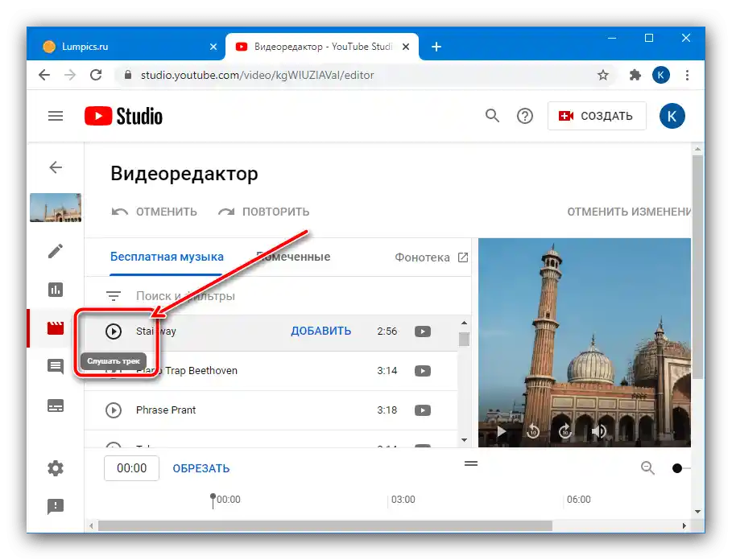The width and height of the screenshot is (732, 560).
Task: Click YouTube icon on Stairway row
Action: 423,331
